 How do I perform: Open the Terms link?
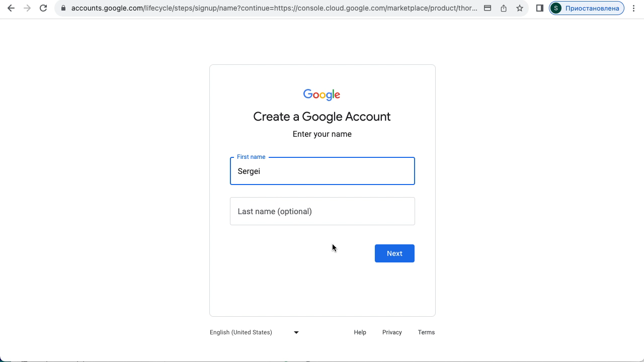pos(426,332)
